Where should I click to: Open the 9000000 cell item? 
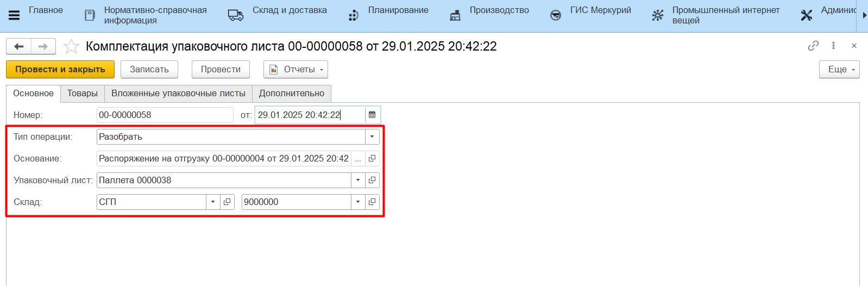(372, 202)
